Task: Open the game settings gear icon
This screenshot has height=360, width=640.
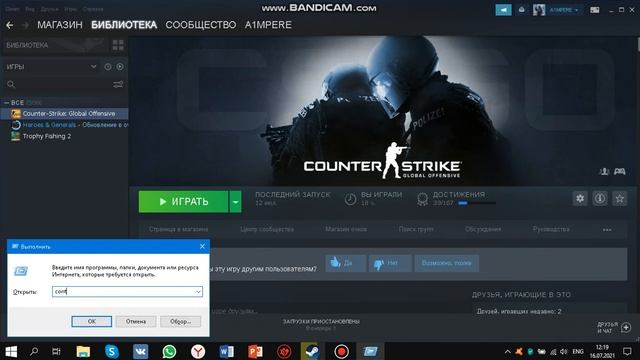Action: (x=580, y=199)
